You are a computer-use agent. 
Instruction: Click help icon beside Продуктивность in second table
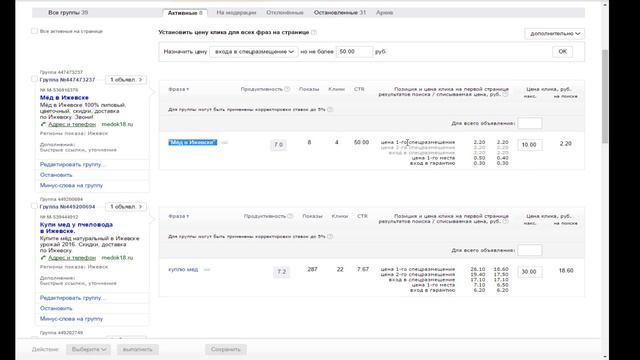coord(290,216)
